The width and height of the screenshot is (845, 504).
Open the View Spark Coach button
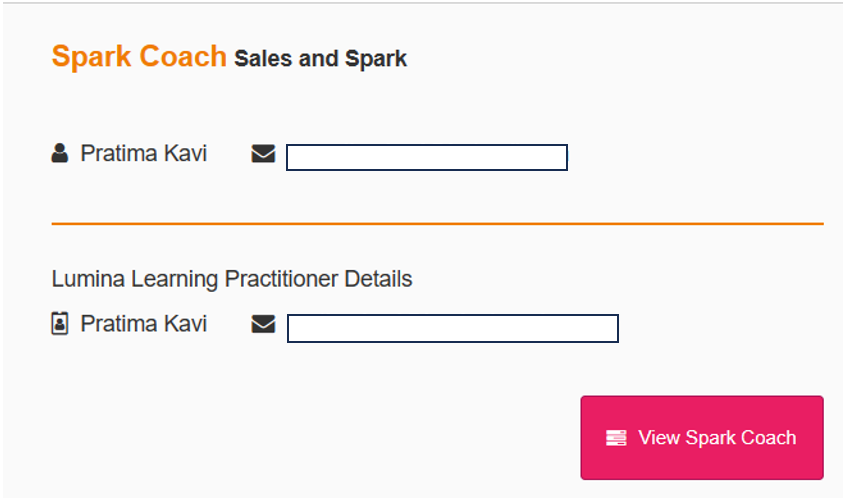pos(702,438)
